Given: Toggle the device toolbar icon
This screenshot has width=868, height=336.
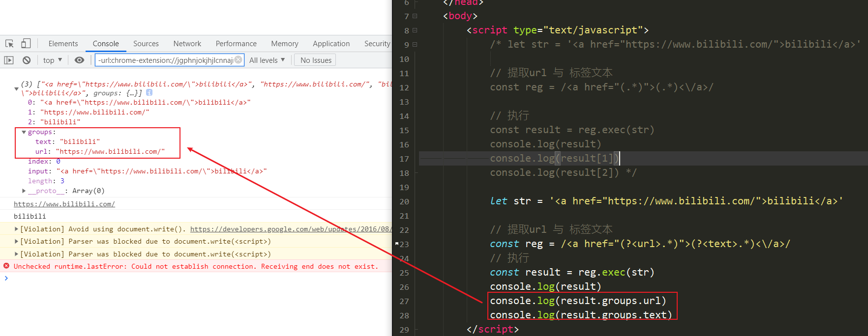Looking at the screenshot, I should (x=26, y=44).
